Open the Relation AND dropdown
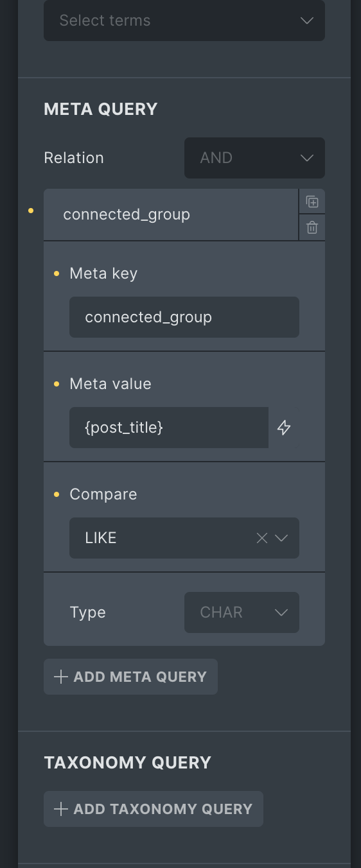361x868 pixels. click(x=254, y=158)
